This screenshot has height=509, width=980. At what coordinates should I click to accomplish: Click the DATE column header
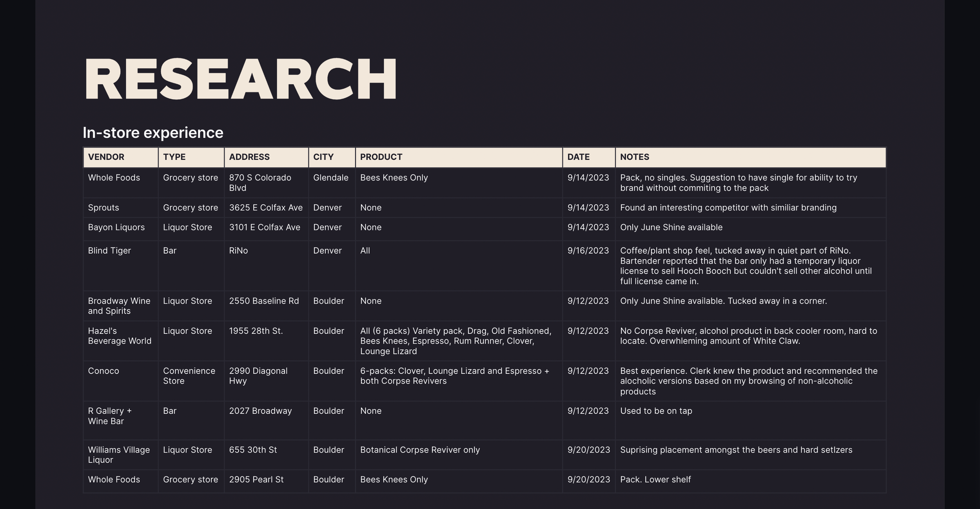click(589, 157)
